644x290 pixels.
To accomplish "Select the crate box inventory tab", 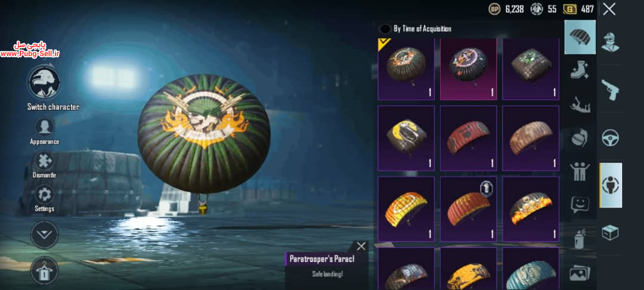I will (611, 233).
